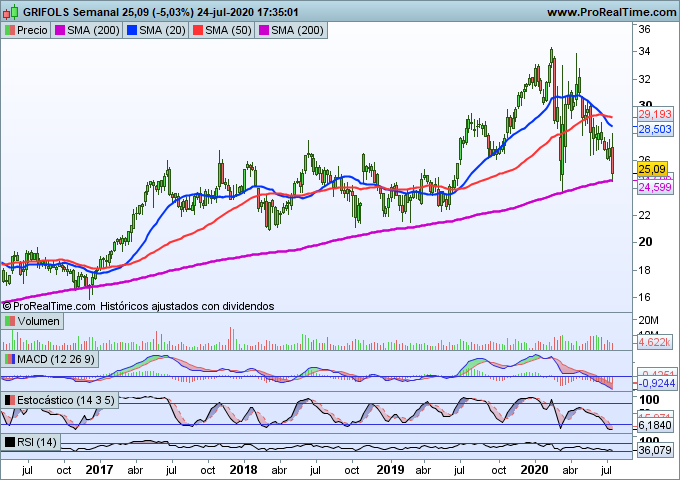Open the www.ProRealTime.com link
The height and width of the screenshot is (480, 680).
[x=610, y=12]
